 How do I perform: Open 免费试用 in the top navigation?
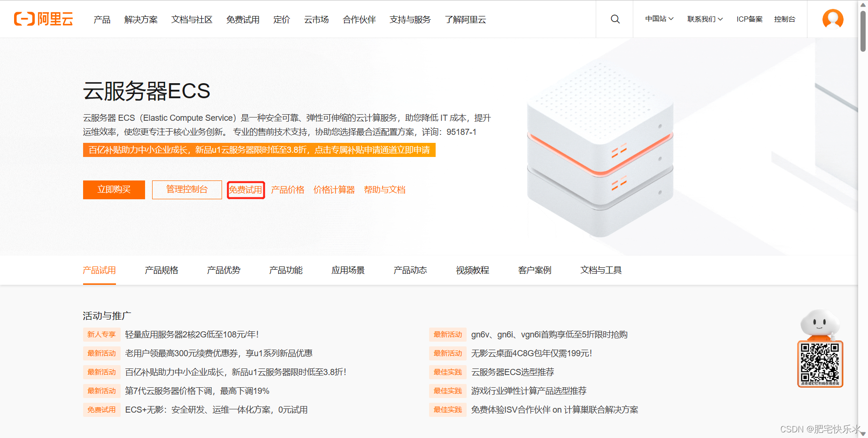tap(243, 19)
